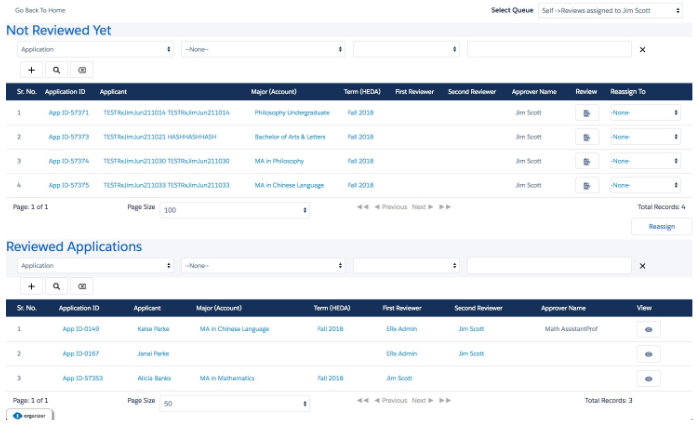The width and height of the screenshot is (698, 430).
Task: Click the Reassign button
Action: pyautogui.click(x=661, y=227)
